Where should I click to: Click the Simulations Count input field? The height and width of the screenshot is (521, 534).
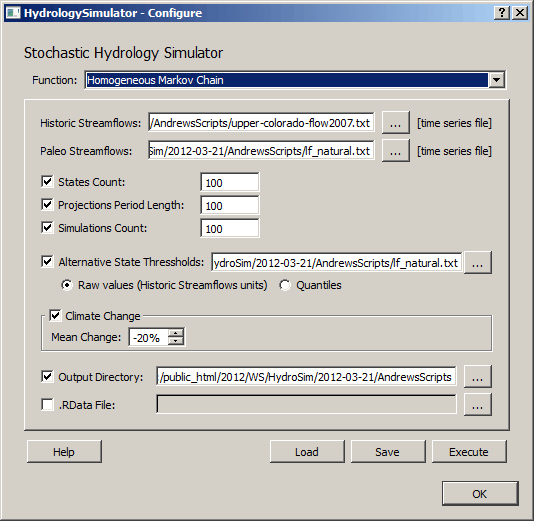click(230, 228)
